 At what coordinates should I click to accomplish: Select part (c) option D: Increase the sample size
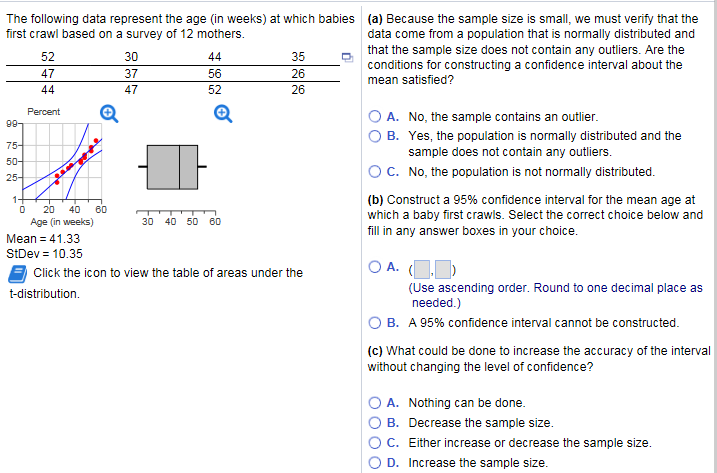(x=377, y=463)
